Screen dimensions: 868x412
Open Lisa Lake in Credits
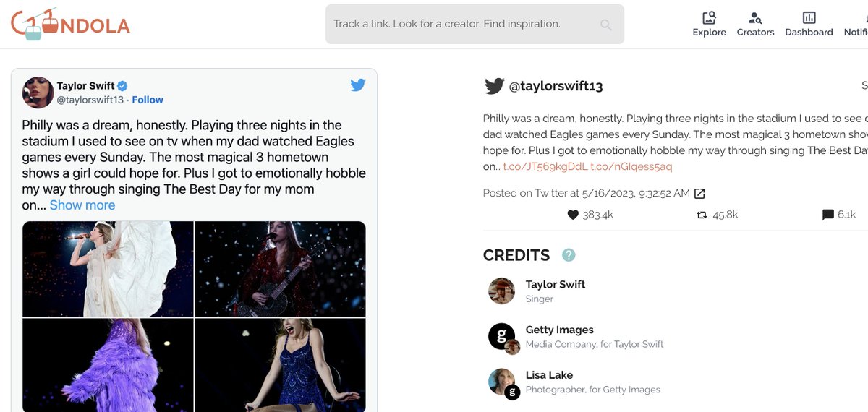tap(549, 375)
